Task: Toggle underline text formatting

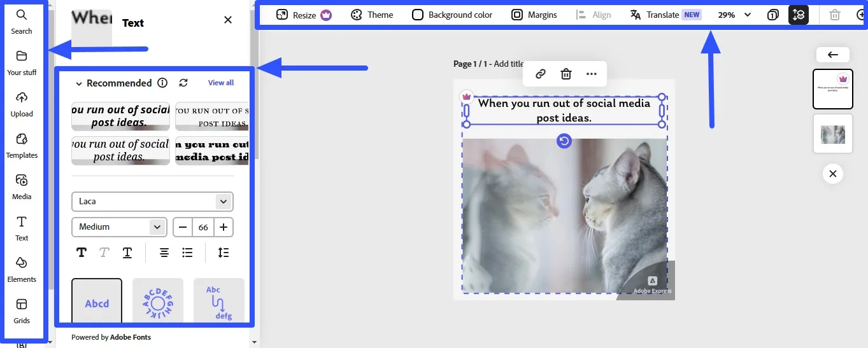Action: pyautogui.click(x=127, y=253)
